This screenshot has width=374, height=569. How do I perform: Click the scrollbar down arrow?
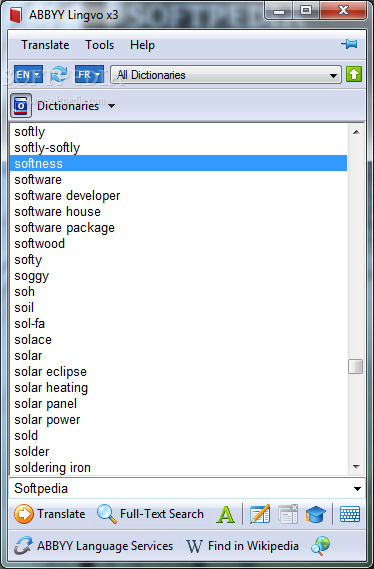356,467
